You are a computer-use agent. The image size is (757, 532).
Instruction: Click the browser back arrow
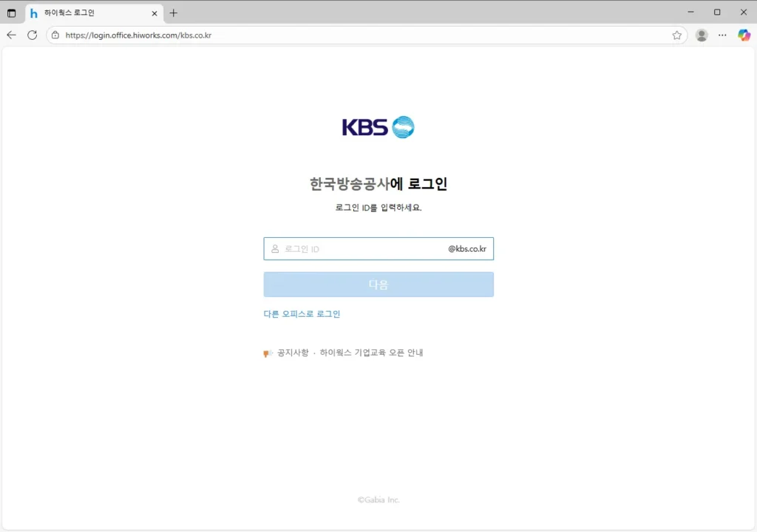(x=11, y=35)
